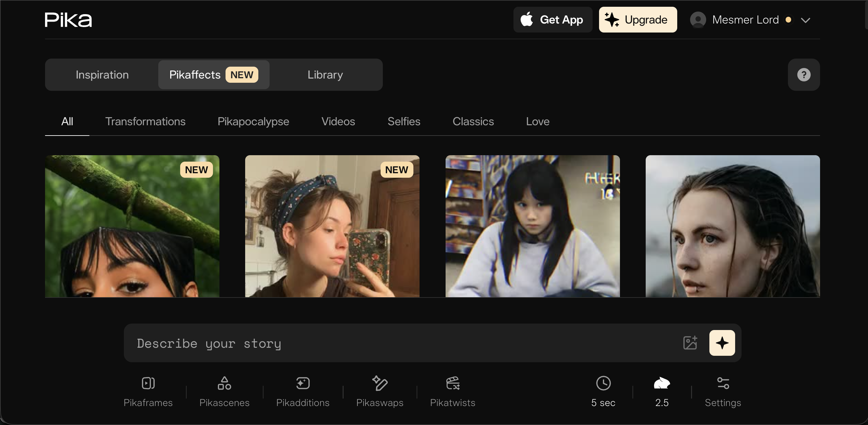Click the Get App button
Image resolution: width=868 pixels, height=425 pixels.
tap(553, 20)
